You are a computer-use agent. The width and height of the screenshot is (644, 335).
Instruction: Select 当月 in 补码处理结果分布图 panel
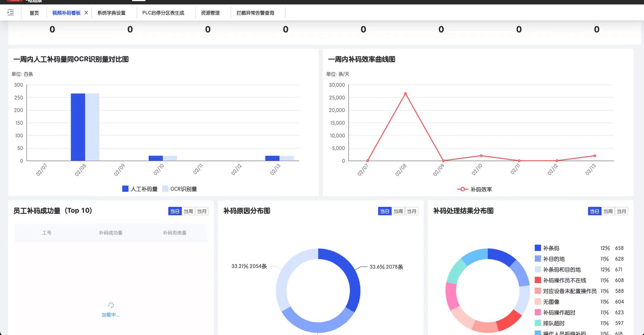(x=621, y=211)
